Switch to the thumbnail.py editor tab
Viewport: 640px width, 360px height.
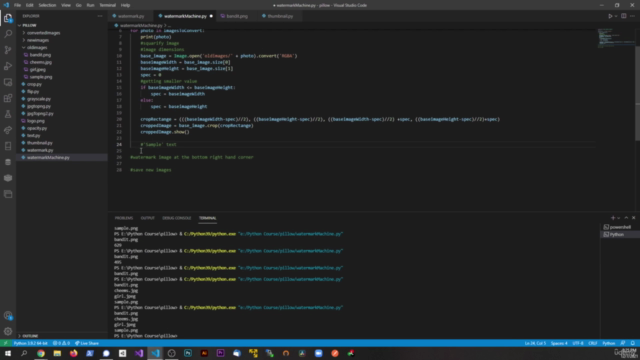280,16
